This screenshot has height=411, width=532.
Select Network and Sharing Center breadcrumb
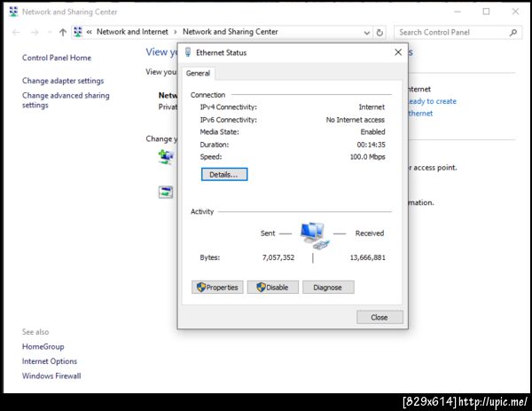point(231,32)
